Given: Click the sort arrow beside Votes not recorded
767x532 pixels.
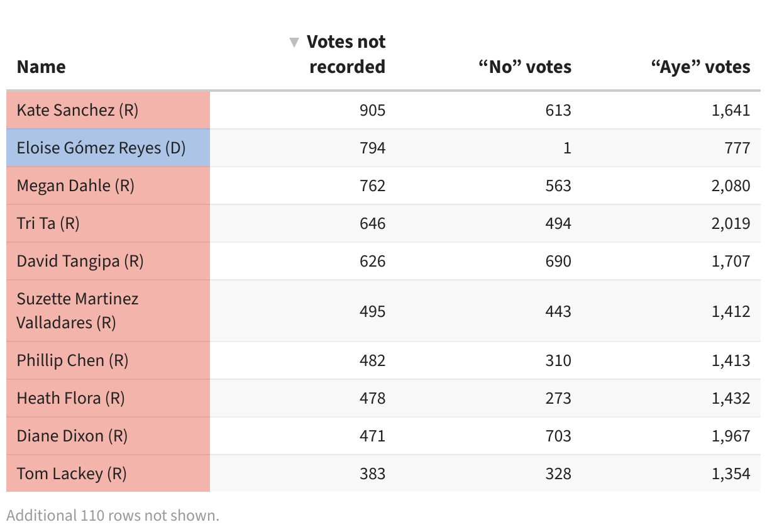Looking at the screenshot, I should pos(294,43).
